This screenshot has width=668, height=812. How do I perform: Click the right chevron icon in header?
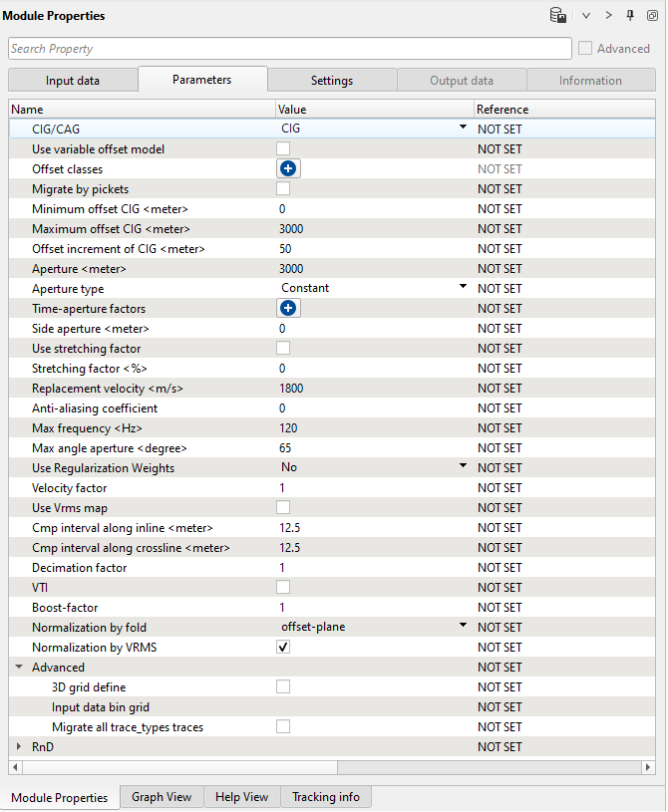(609, 16)
